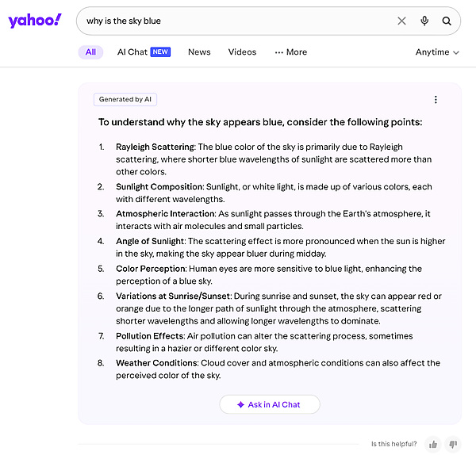Switch to the AI Chat tab

coord(132,52)
